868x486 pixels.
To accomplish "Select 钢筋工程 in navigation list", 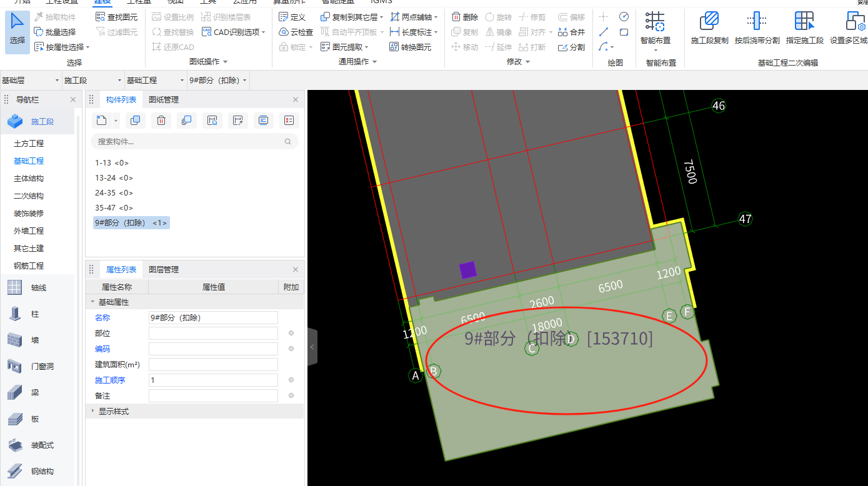I will (x=29, y=266).
